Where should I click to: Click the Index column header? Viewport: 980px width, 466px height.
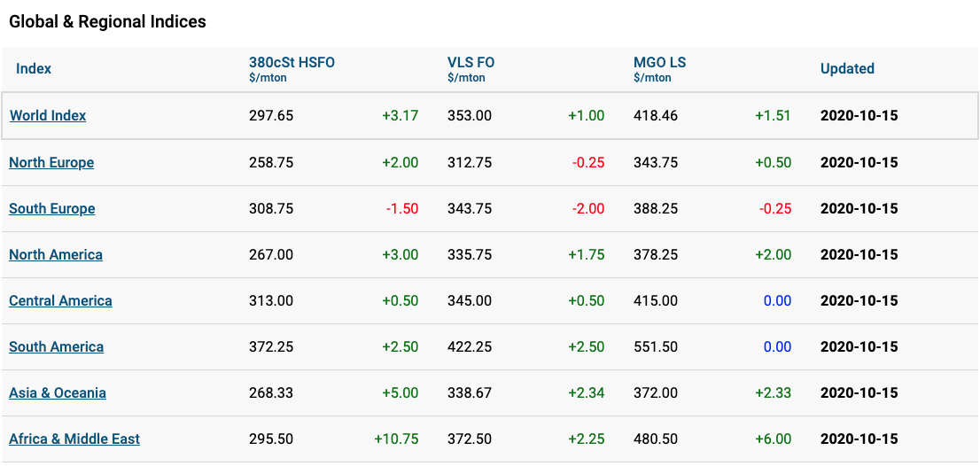[34, 69]
